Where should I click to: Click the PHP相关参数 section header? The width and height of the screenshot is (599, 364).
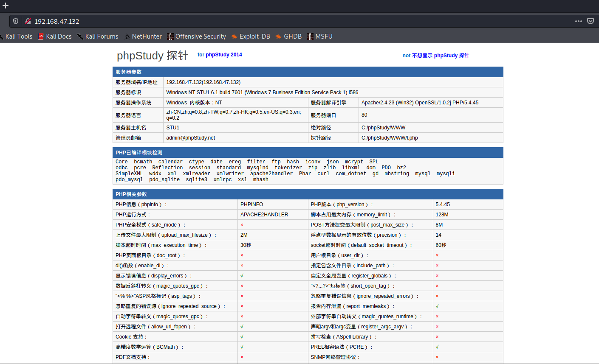click(308, 194)
